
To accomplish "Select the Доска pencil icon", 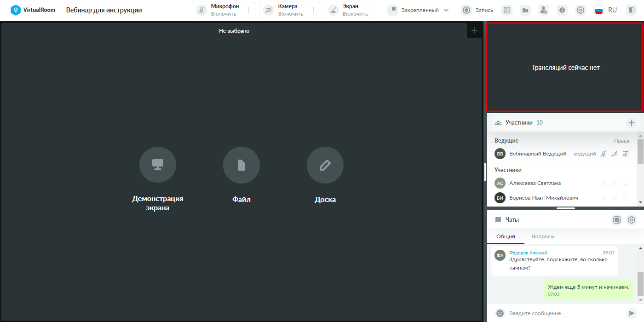I will [x=325, y=165].
